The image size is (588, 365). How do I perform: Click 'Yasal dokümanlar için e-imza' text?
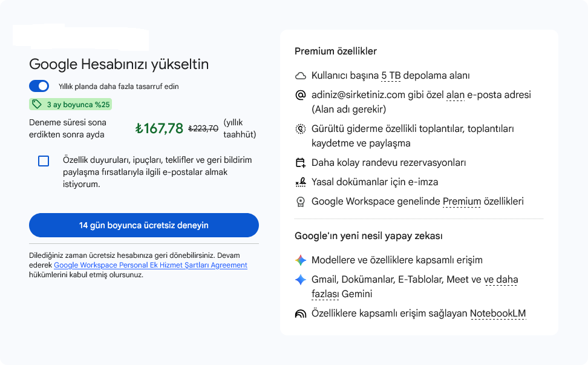[375, 182]
